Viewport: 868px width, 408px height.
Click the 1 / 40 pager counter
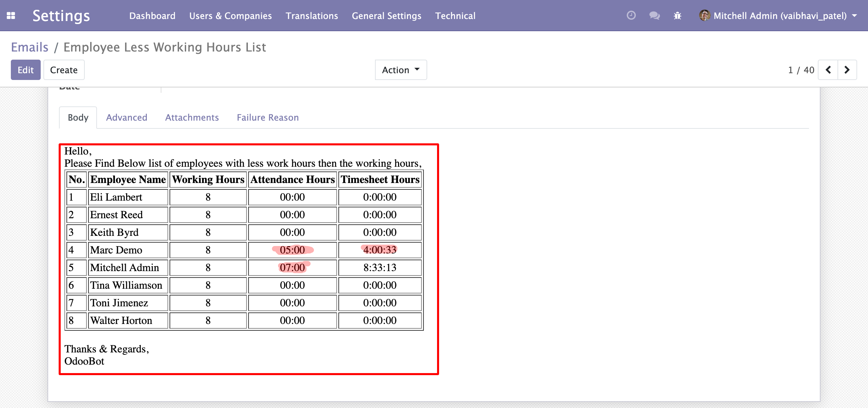click(x=801, y=70)
